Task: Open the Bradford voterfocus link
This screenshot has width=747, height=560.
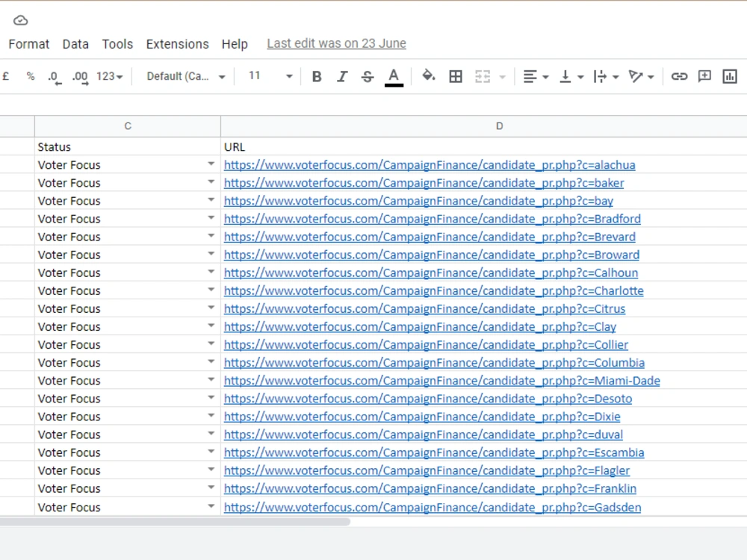Action: pos(432,219)
